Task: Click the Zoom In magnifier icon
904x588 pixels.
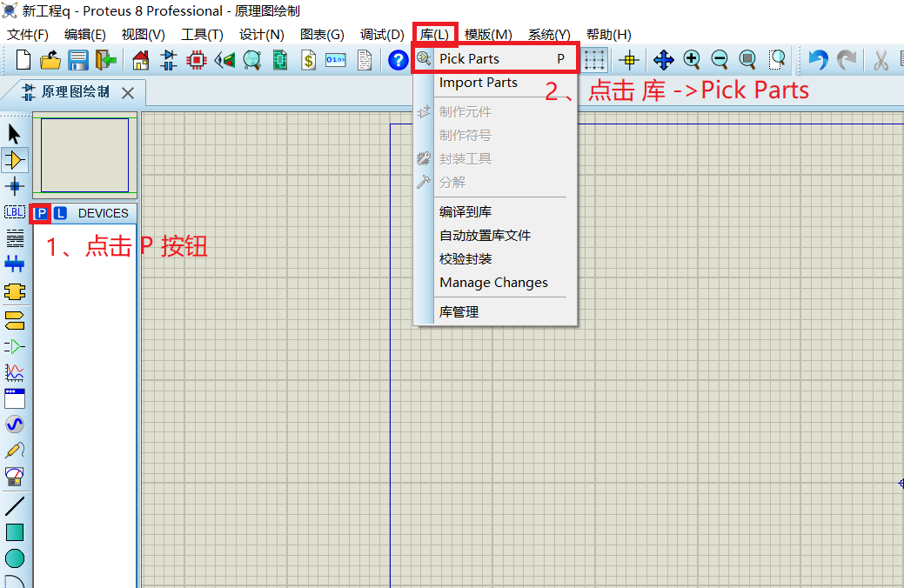Action: point(692,59)
